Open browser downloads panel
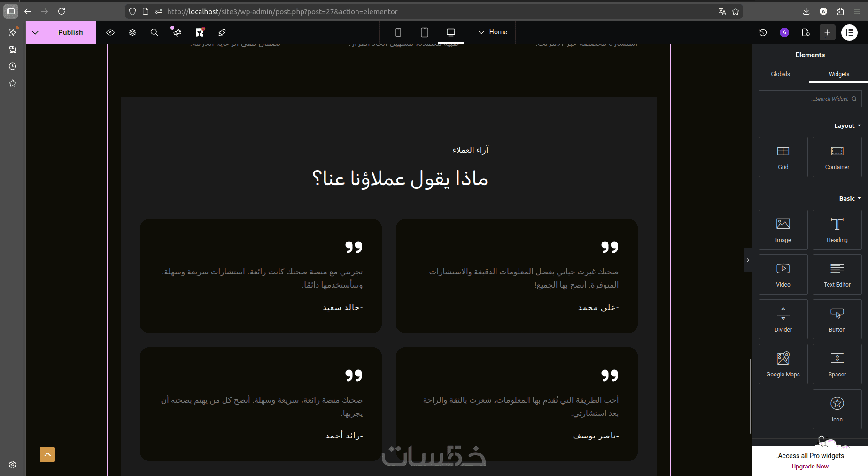The height and width of the screenshot is (476, 868). tap(806, 11)
